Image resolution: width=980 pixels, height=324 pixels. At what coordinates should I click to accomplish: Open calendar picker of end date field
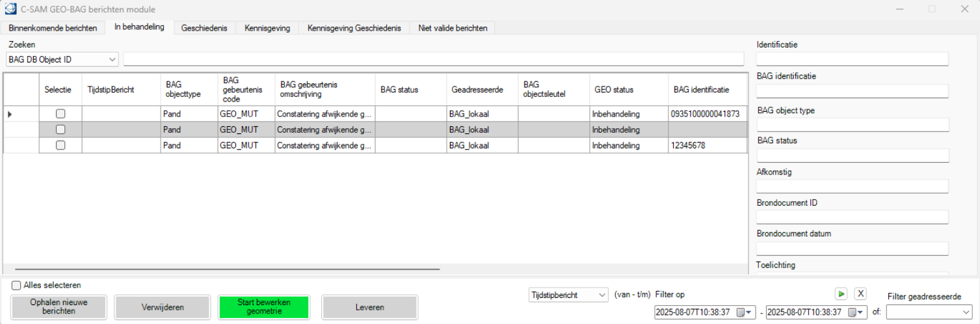856,312
